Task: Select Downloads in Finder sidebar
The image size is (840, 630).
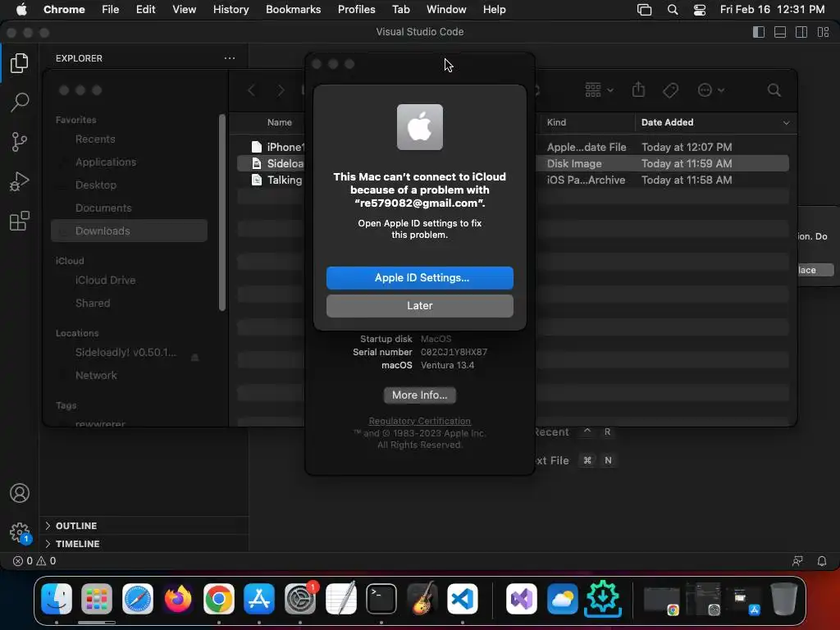Action: [129, 231]
